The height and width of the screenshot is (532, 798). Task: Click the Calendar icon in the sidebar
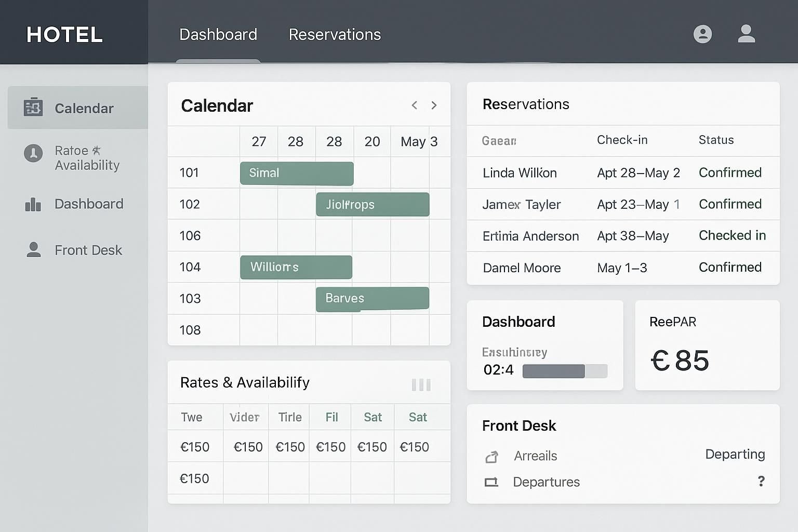point(33,108)
